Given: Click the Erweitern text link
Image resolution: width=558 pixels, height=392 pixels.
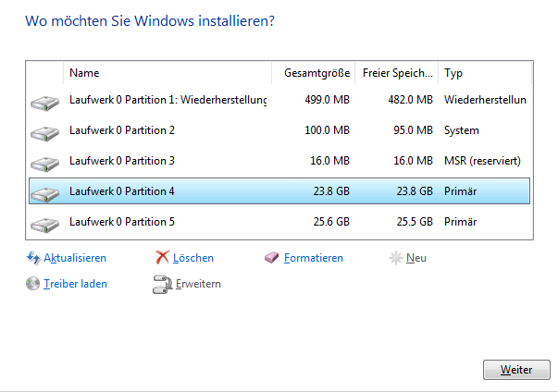Looking at the screenshot, I should [198, 284].
